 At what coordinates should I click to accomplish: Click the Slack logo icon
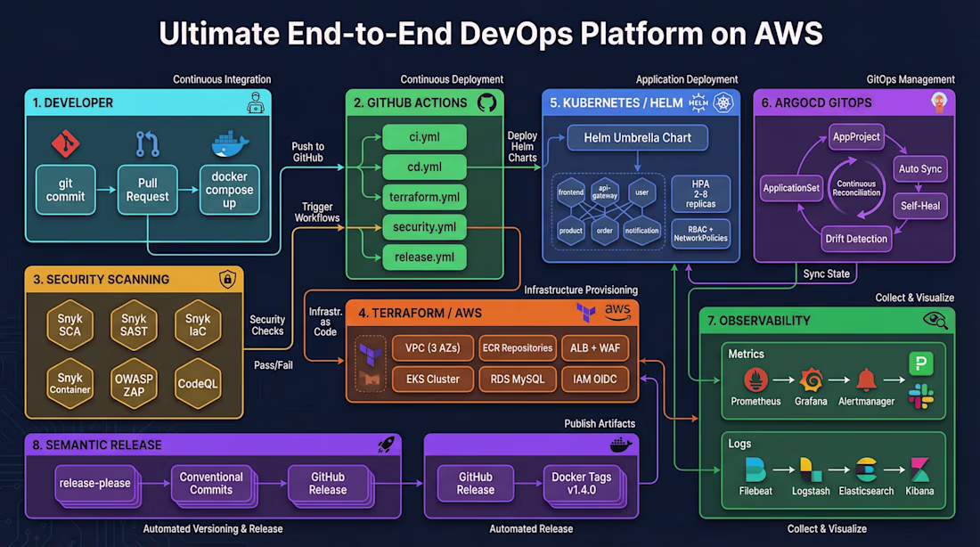[x=920, y=396]
